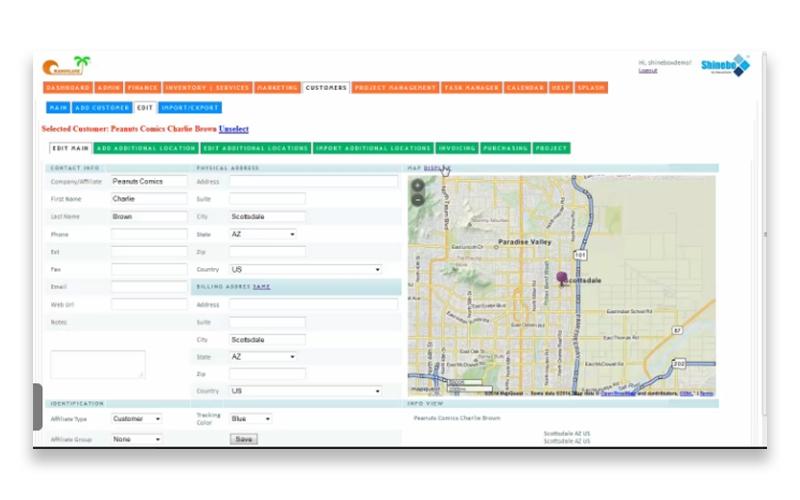This screenshot has height=500, width=800.
Task: Open the Import Additional Locations tab
Action: (373, 148)
